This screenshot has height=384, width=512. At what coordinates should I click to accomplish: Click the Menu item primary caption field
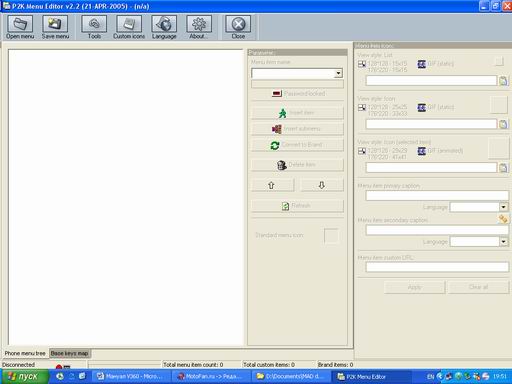(x=437, y=196)
